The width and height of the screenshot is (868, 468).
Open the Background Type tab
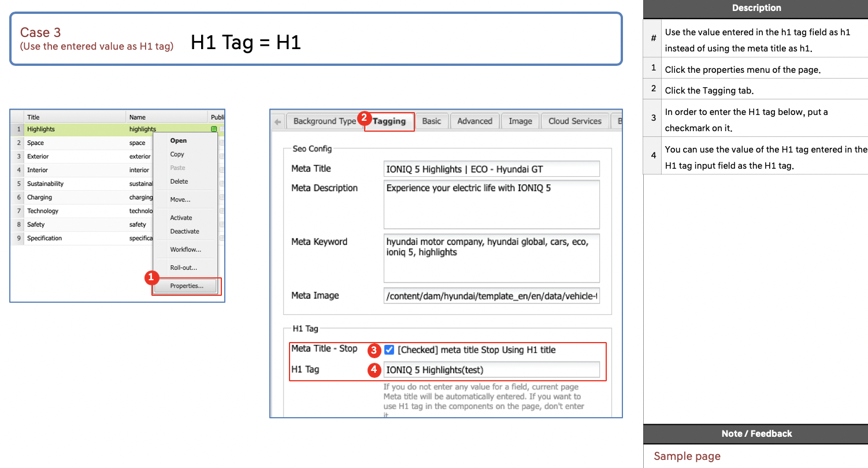tap(324, 121)
